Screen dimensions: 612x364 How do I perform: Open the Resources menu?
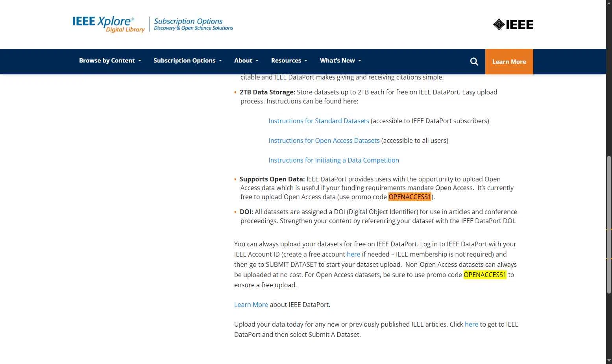point(289,60)
